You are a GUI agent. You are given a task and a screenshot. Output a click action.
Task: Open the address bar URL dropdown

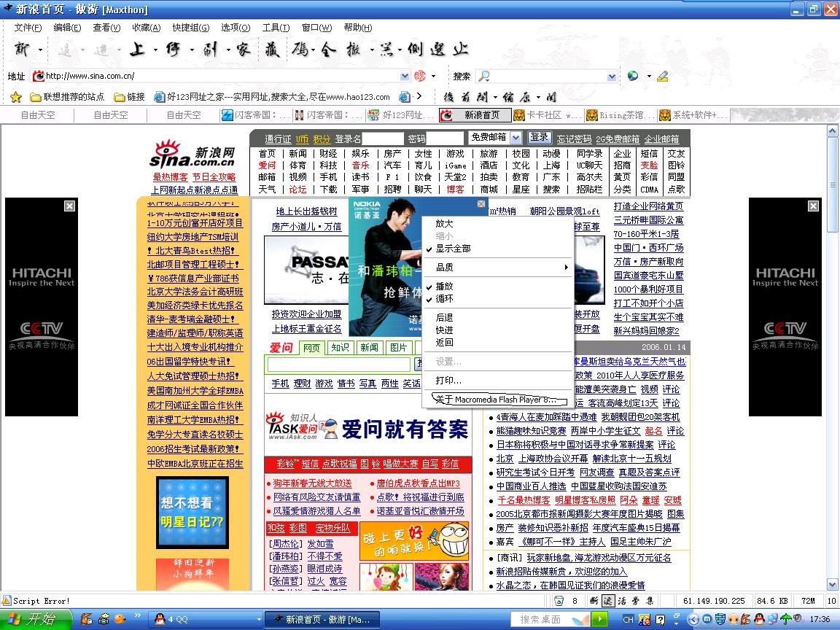pyautogui.click(x=405, y=76)
